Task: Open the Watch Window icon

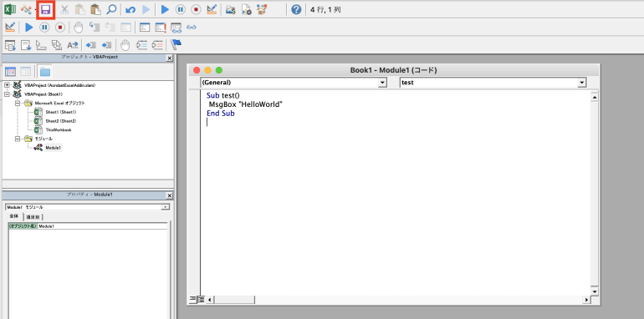Action: click(x=176, y=28)
